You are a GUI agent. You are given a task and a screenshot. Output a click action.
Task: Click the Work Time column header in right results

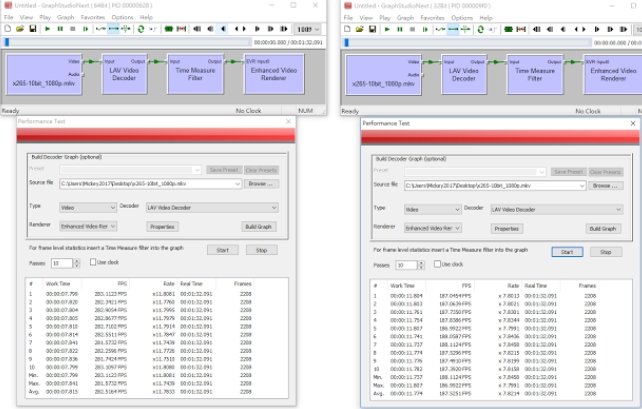click(x=406, y=286)
